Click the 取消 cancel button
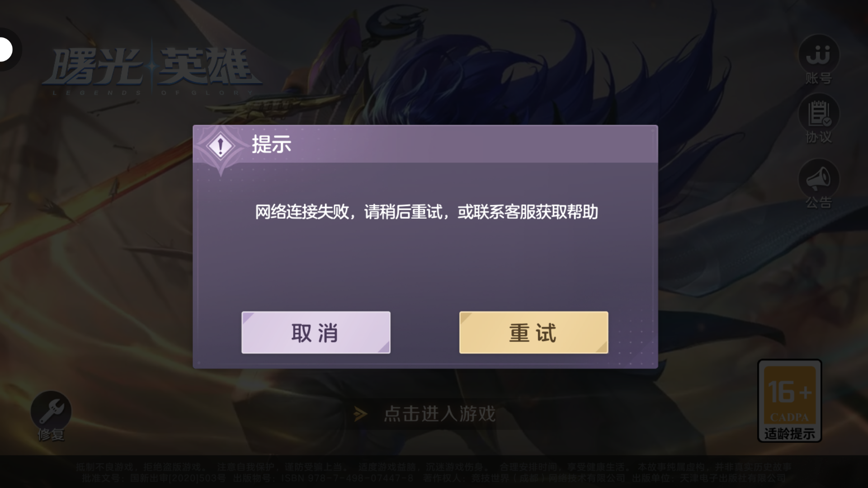Viewport: 868px width, 488px height. 316,332
